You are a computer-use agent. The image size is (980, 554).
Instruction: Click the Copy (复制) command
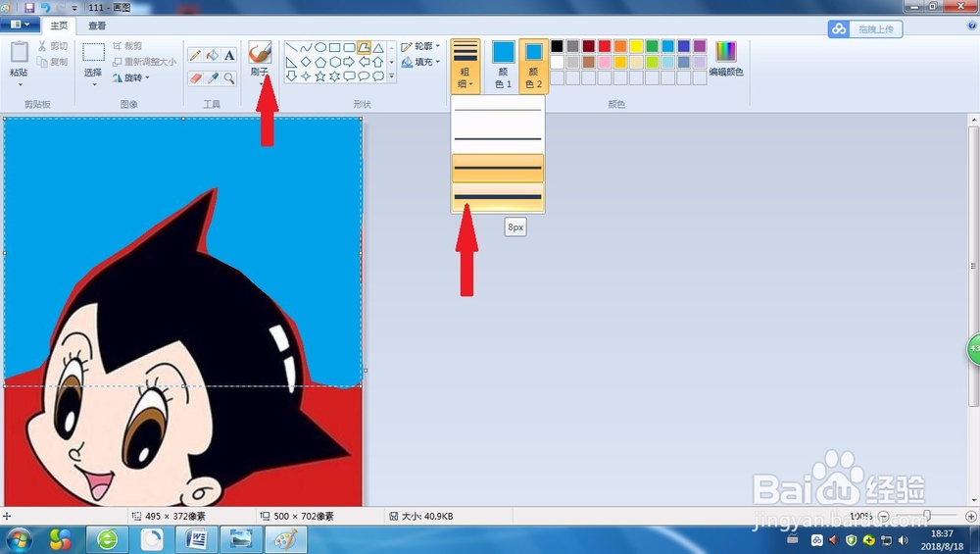53,62
